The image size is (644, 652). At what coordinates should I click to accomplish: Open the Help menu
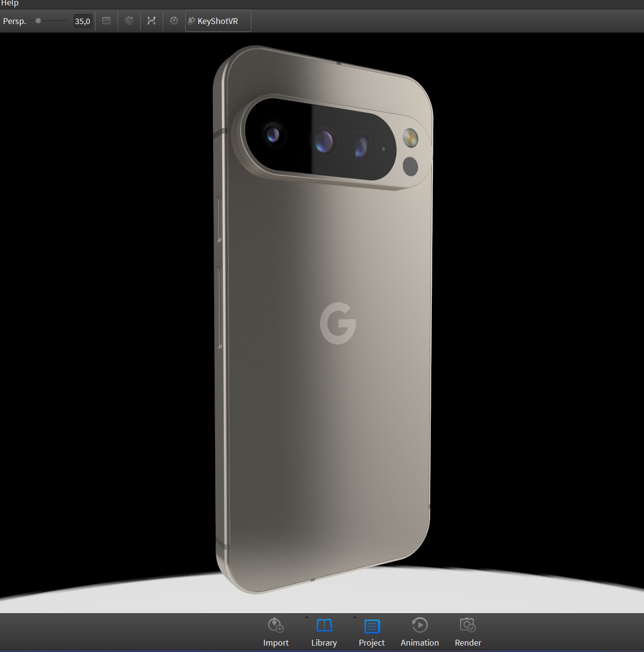coord(10,3)
